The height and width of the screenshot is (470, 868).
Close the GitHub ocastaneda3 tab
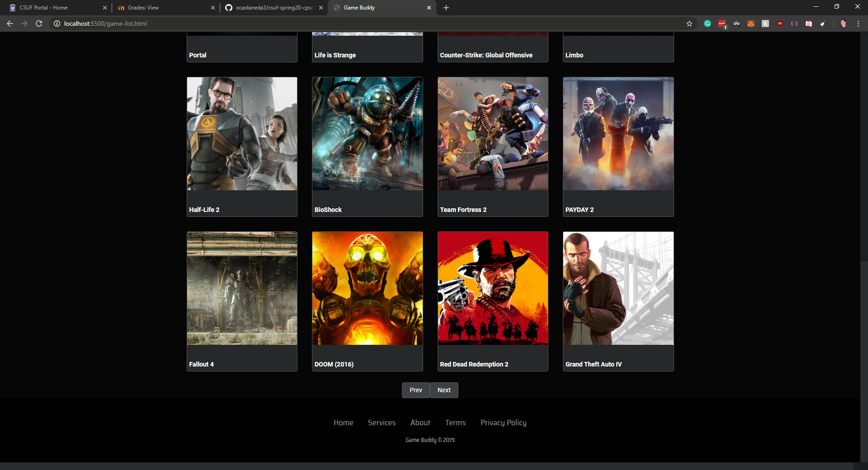click(x=321, y=8)
